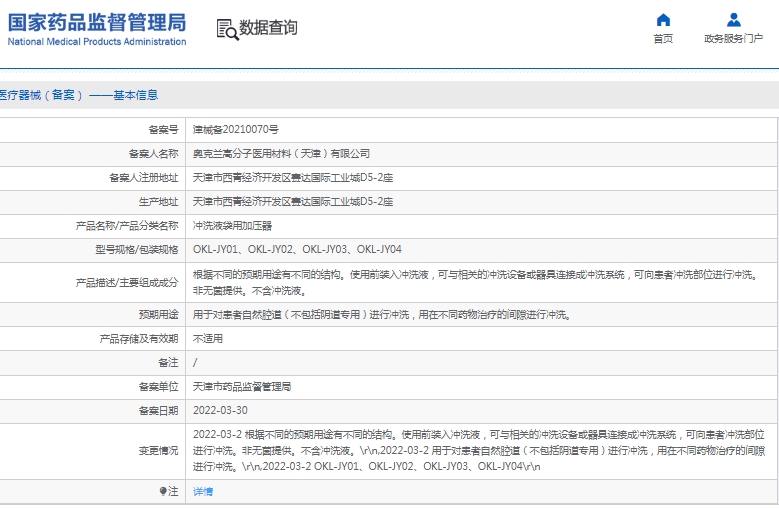Click the 备案人注册地址 field label
779x508 pixels.
pyautogui.click(x=143, y=177)
